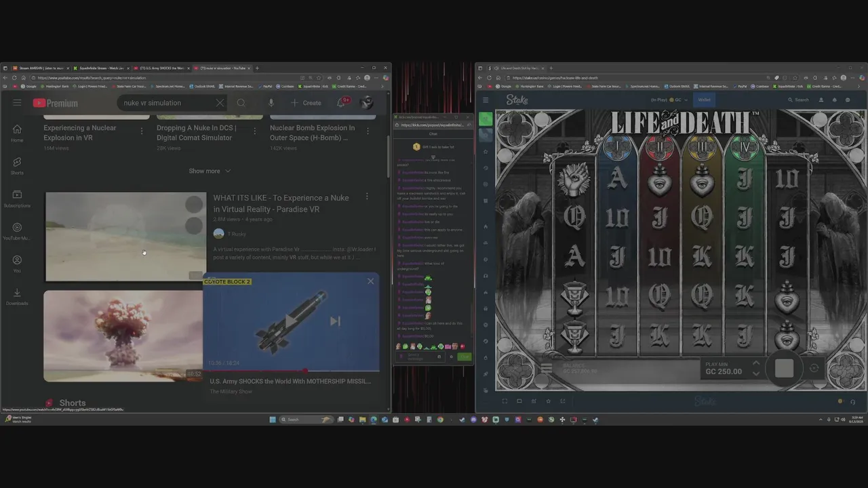Seek on the miniplayer progress bar
Viewport: 868px width, 488px height.
tap(292, 371)
